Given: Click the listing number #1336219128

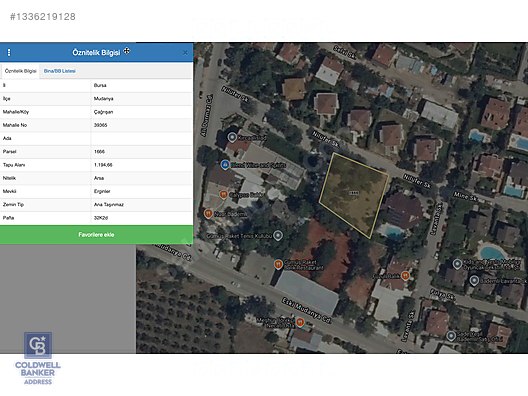Looking at the screenshot, I should tap(43, 16).
